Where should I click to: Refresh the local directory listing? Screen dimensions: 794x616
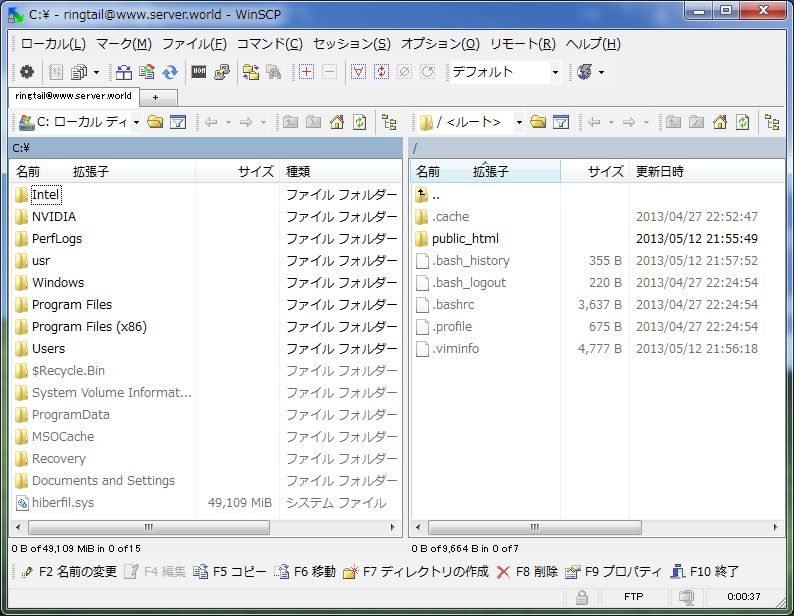[x=360, y=122]
